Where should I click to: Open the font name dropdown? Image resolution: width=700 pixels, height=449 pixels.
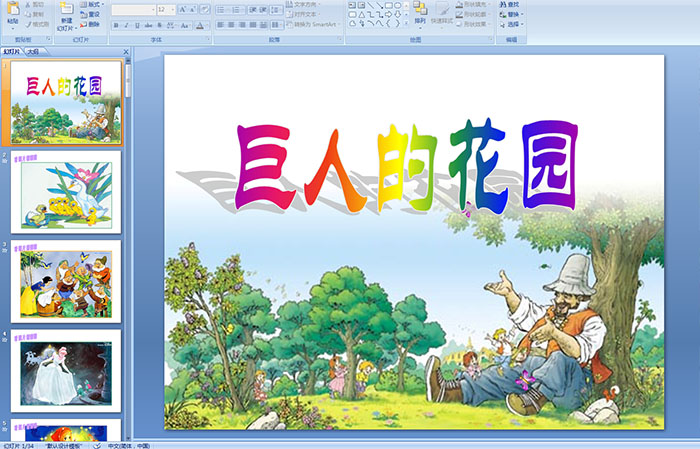153,10
